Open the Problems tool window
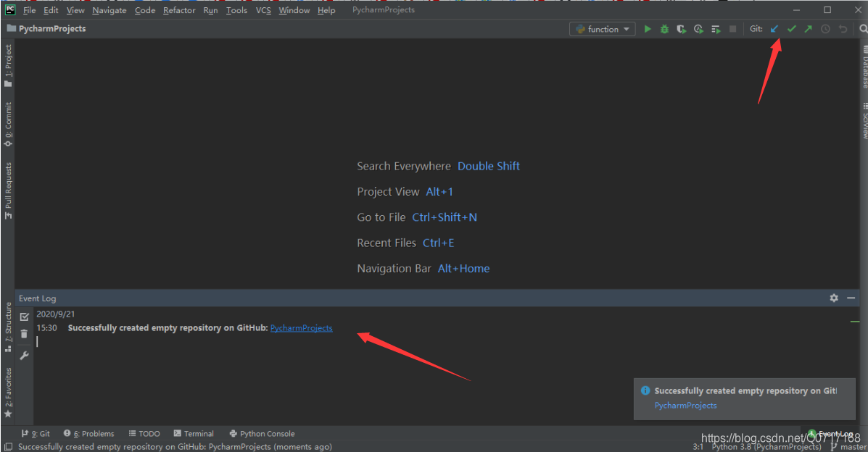This screenshot has height=452, width=868. click(x=88, y=434)
